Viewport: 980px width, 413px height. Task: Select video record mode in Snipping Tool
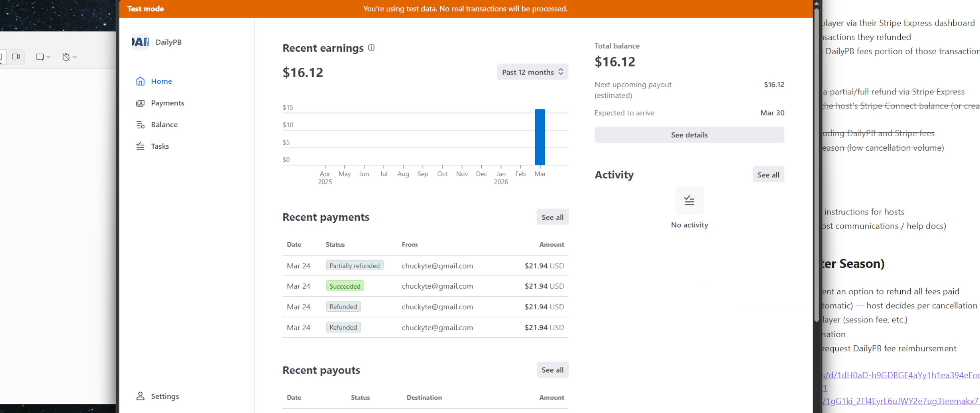point(16,57)
